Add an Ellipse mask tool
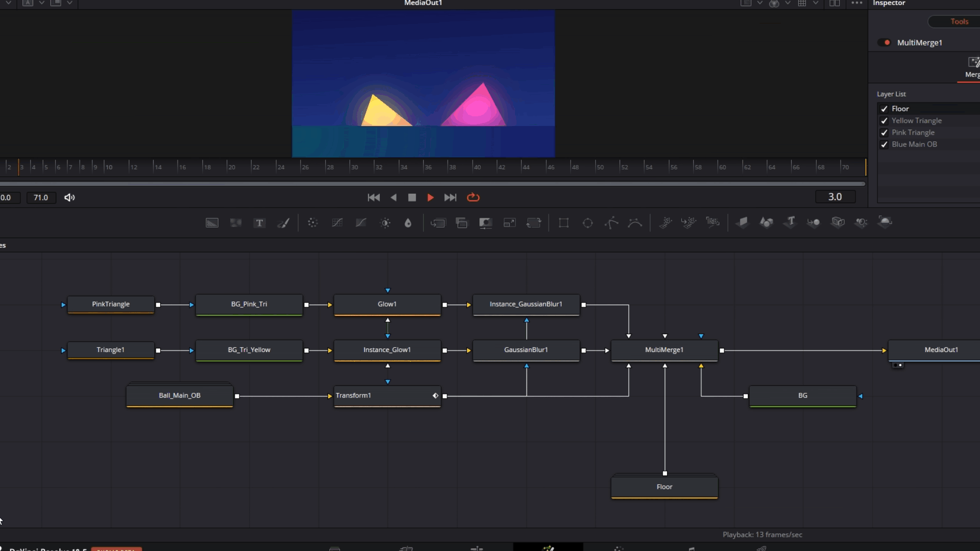Screen dimensions: 980x551 [x=587, y=223]
